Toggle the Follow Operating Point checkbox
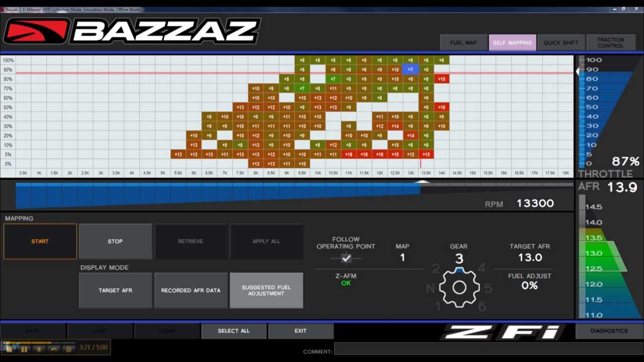This screenshot has height=362, width=644. click(346, 258)
